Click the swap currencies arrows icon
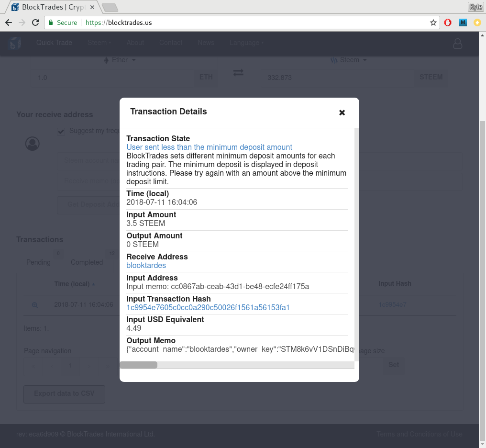 pos(238,73)
